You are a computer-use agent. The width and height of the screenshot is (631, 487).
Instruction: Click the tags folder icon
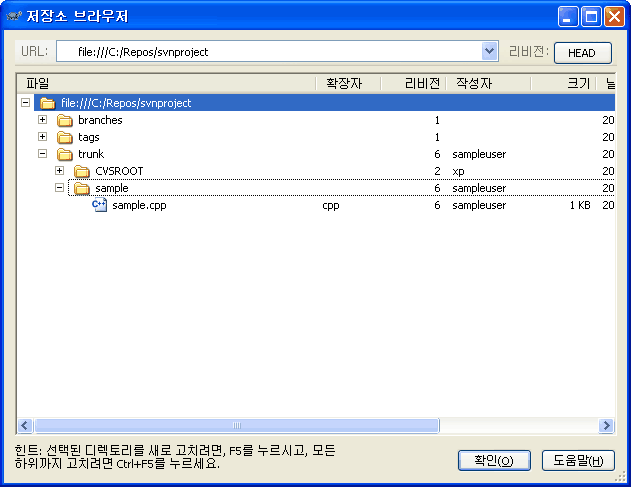click(x=65, y=137)
